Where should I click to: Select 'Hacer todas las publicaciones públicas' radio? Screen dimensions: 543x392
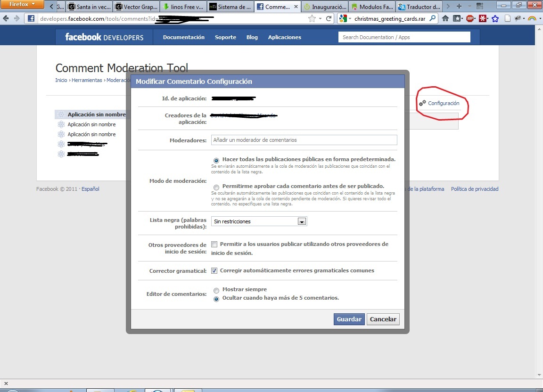tap(216, 160)
